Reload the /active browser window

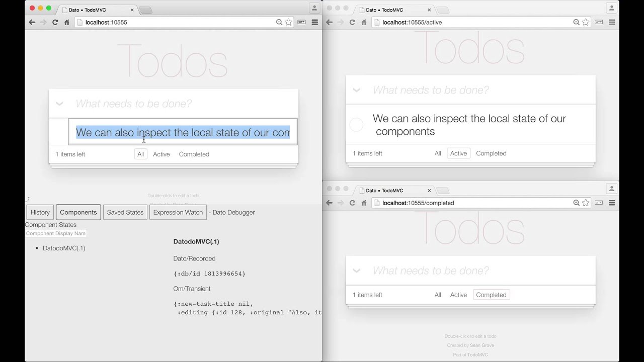tap(352, 22)
